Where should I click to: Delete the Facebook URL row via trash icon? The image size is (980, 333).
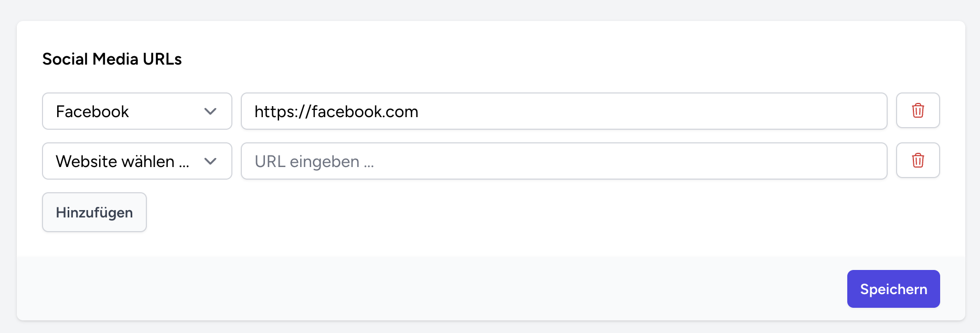918,111
